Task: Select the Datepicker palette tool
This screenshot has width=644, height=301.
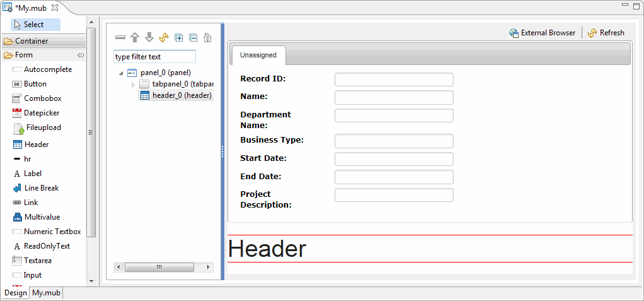Action: (36, 113)
